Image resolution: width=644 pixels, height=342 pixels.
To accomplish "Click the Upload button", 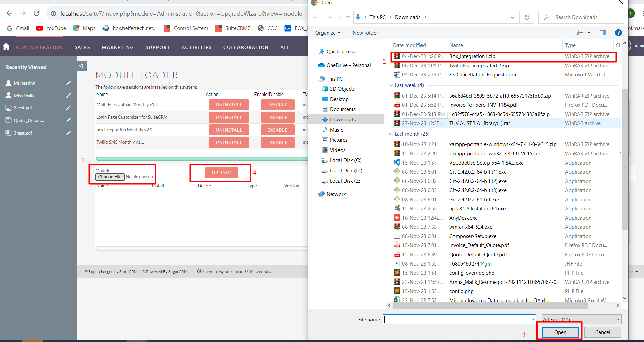I will pyautogui.click(x=221, y=173).
